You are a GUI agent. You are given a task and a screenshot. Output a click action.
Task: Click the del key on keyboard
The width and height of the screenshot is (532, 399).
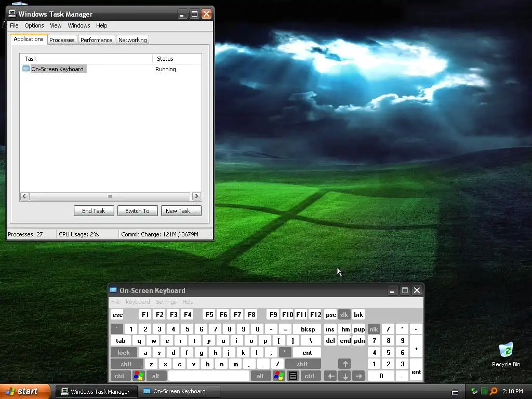pos(330,341)
